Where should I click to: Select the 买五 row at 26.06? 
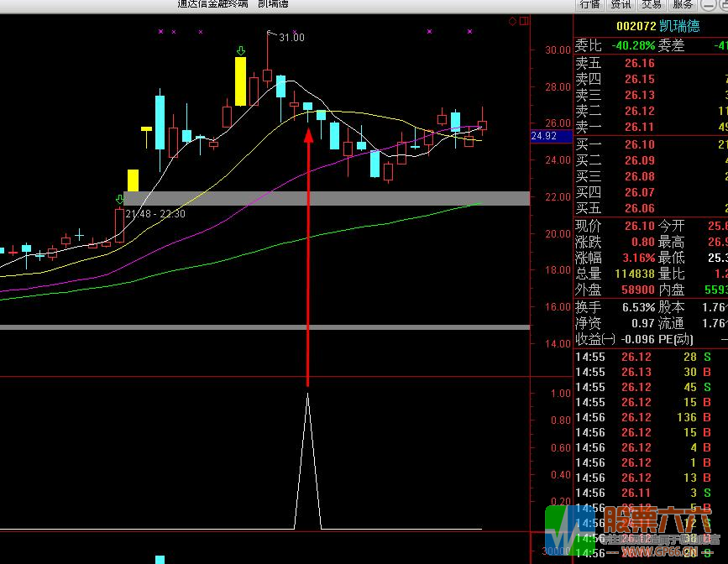coord(651,208)
